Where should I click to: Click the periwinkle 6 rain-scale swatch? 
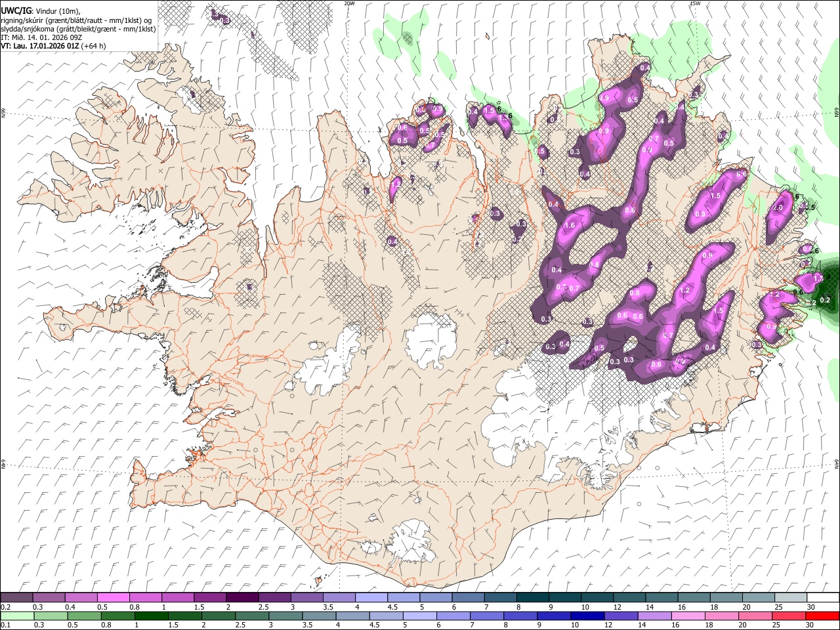point(453,616)
